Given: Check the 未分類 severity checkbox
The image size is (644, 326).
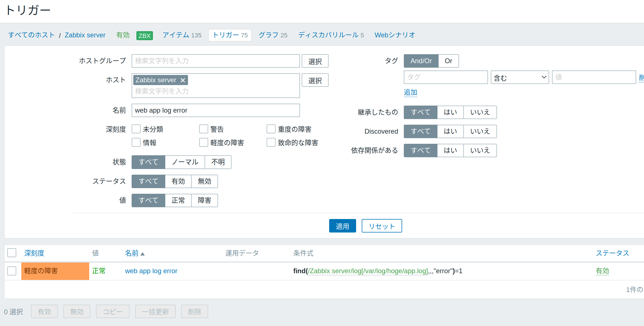Looking at the screenshot, I should [136, 129].
